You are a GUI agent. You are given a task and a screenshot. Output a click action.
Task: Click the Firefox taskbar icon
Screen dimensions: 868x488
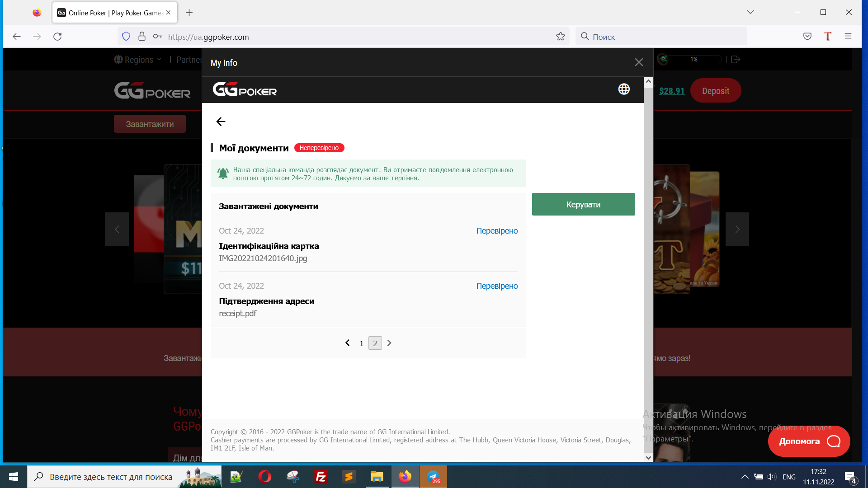point(405,477)
